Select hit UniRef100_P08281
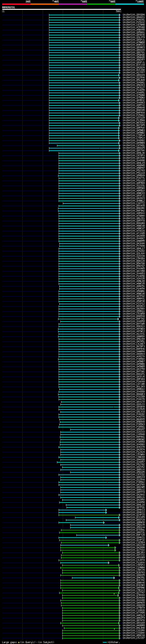This screenshot has width=146, height=644. pyautogui.click(x=133, y=20)
